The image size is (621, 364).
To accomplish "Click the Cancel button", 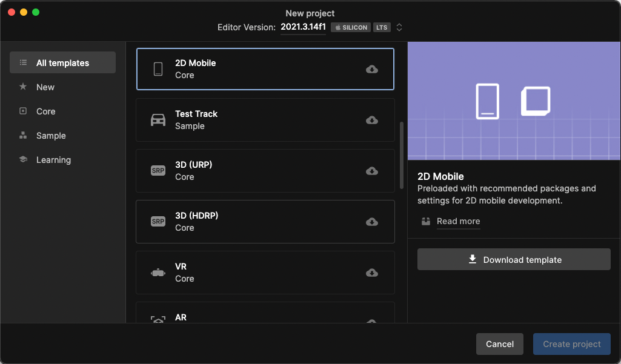I will [499, 344].
